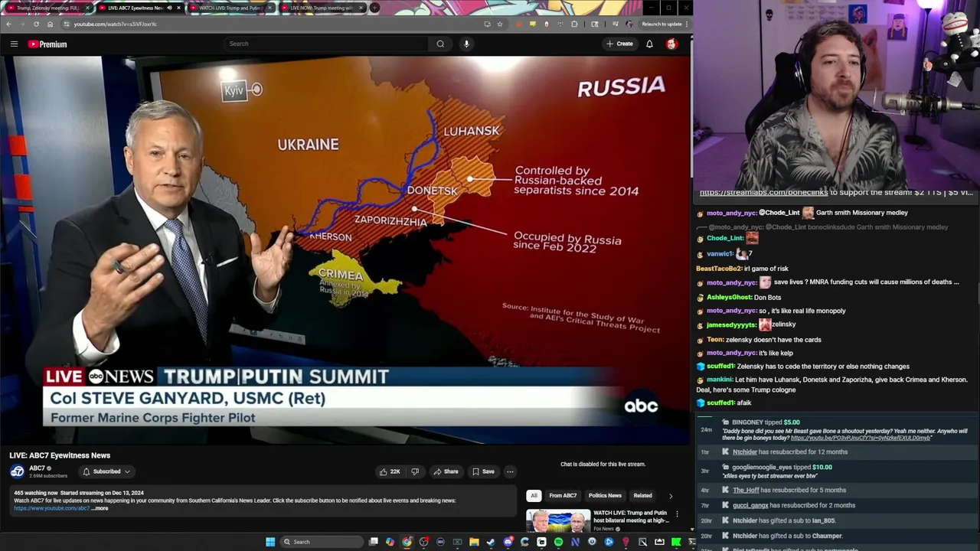Click scuffed1's message 'Zelensky has to cede'
980x551 pixels.
(x=804, y=367)
